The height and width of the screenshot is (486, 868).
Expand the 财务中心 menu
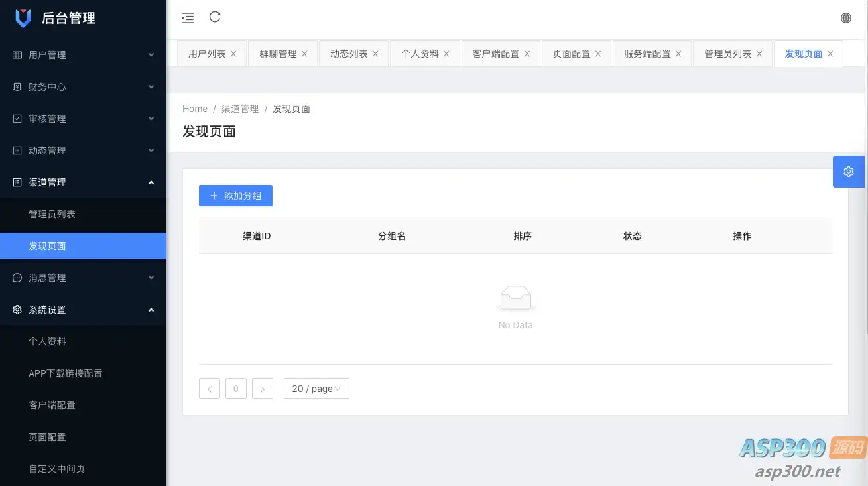point(151,87)
